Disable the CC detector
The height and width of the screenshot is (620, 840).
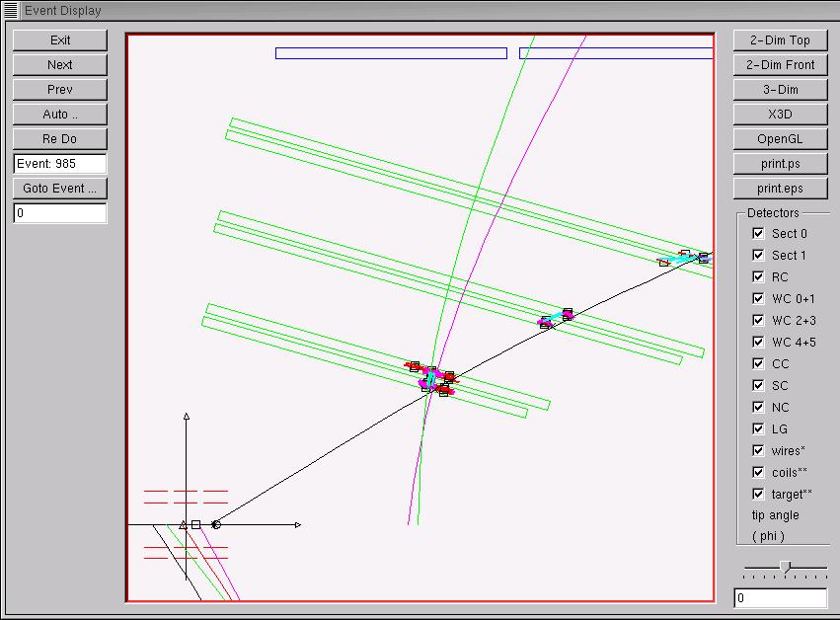pyautogui.click(x=758, y=363)
